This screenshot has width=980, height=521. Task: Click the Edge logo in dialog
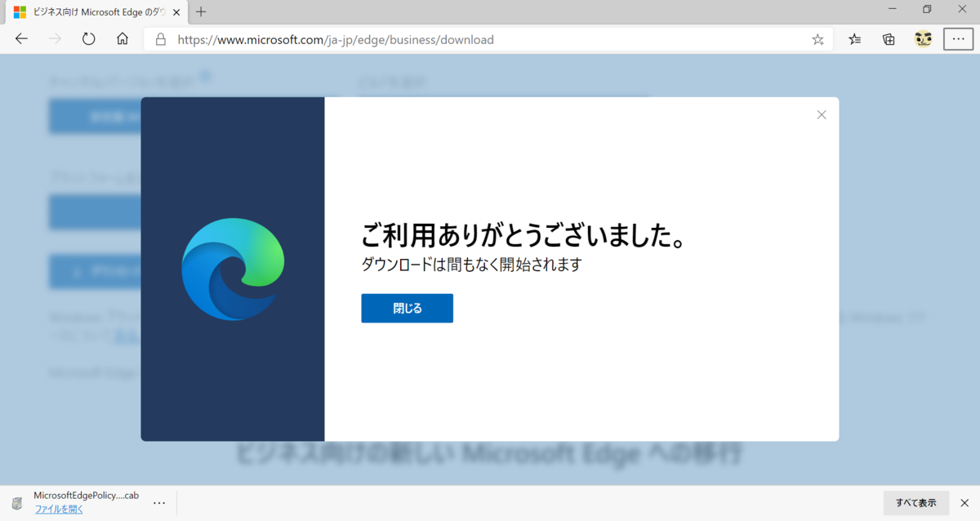(233, 269)
